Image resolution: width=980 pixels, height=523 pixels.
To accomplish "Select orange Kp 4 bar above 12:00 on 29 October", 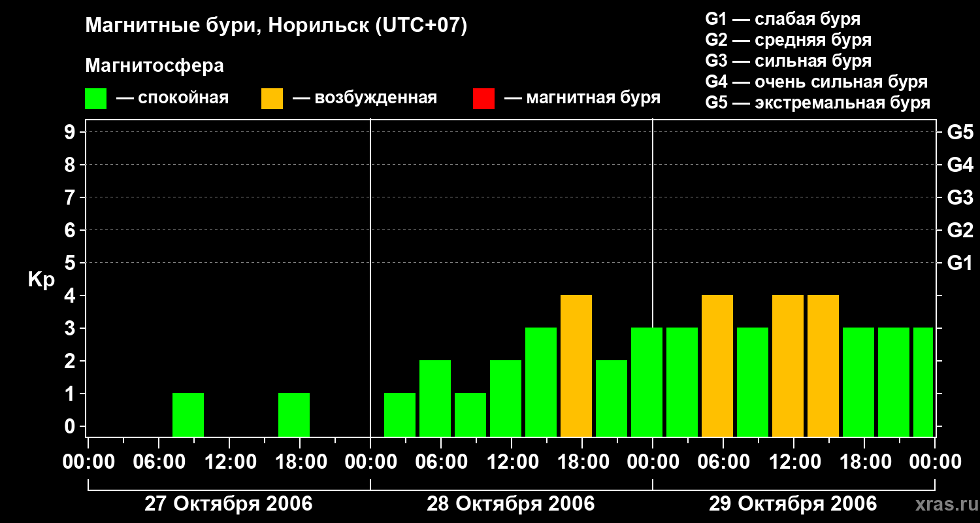I will (788, 365).
